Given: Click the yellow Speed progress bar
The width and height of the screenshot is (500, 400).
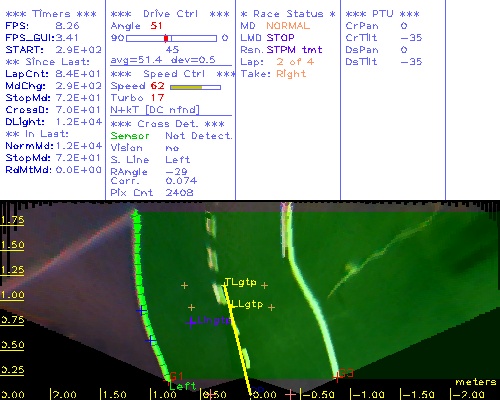Looking at the screenshot, I should (195, 87).
